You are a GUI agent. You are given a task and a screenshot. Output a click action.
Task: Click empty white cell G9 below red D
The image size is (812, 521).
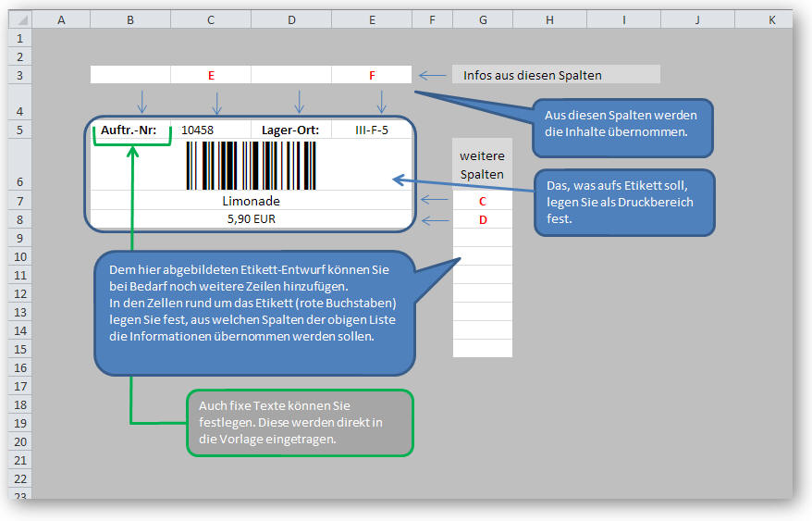point(483,238)
